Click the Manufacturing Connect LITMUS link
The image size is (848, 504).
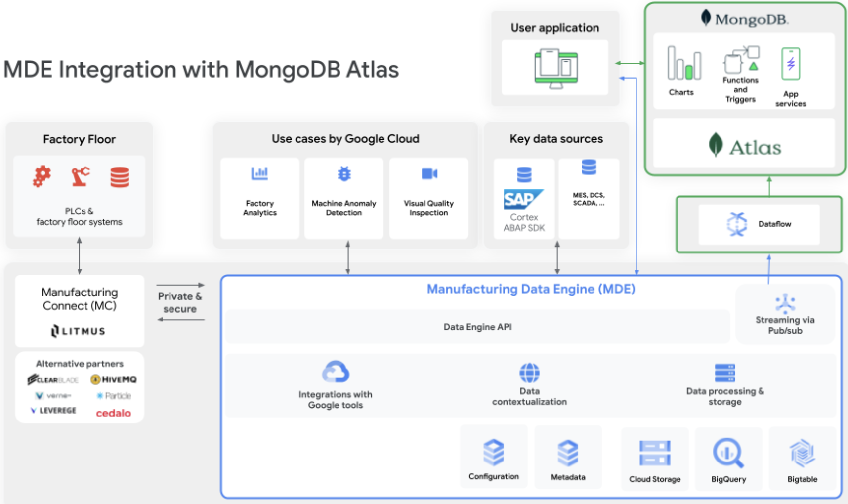79,330
